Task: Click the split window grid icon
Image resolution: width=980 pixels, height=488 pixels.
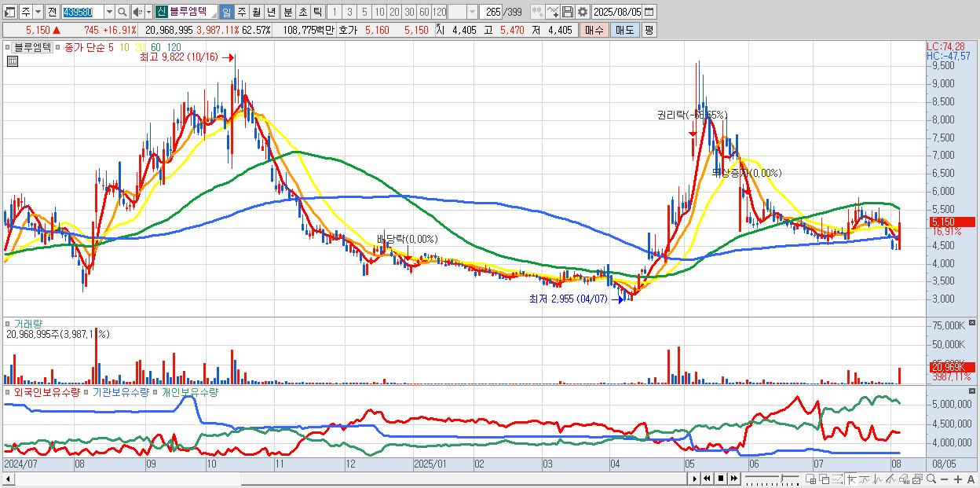Action: pyautogui.click(x=810, y=479)
